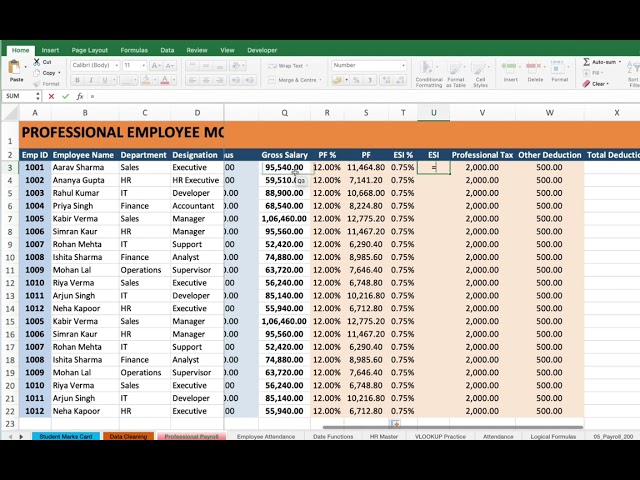Select column U header
The width and height of the screenshot is (640, 480).
[x=433, y=113]
